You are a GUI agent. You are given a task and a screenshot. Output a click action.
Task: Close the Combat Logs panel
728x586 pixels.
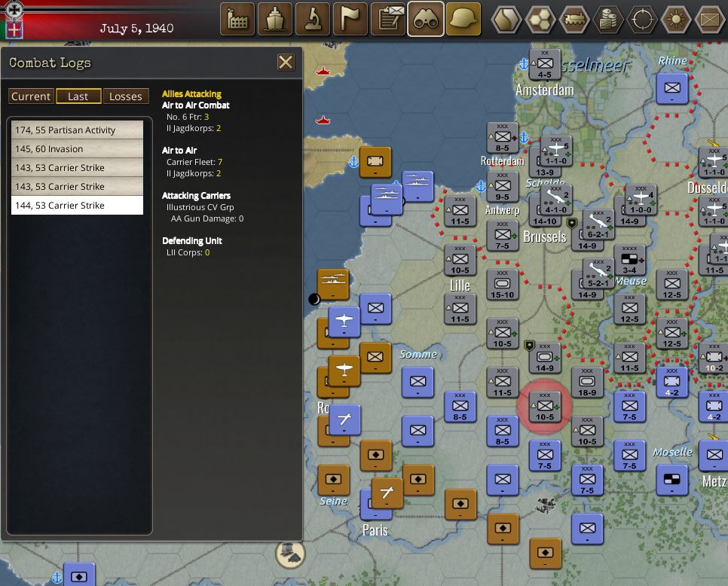[286, 63]
